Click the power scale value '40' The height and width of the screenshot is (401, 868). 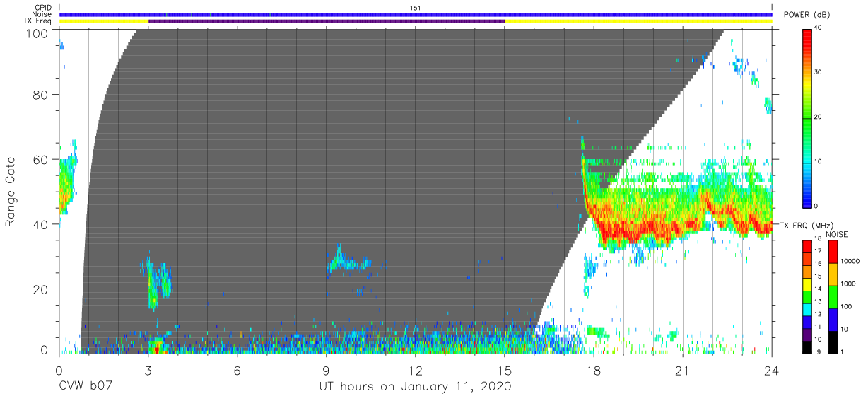tap(818, 28)
